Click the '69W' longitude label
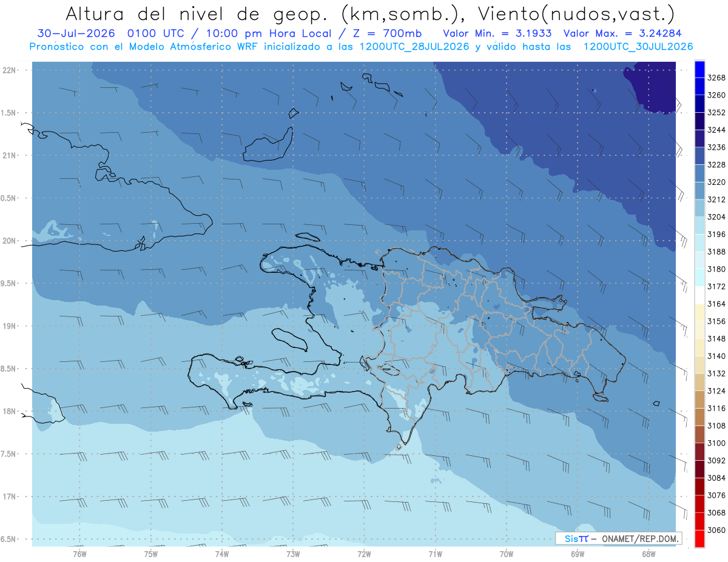 tap(578, 554)
